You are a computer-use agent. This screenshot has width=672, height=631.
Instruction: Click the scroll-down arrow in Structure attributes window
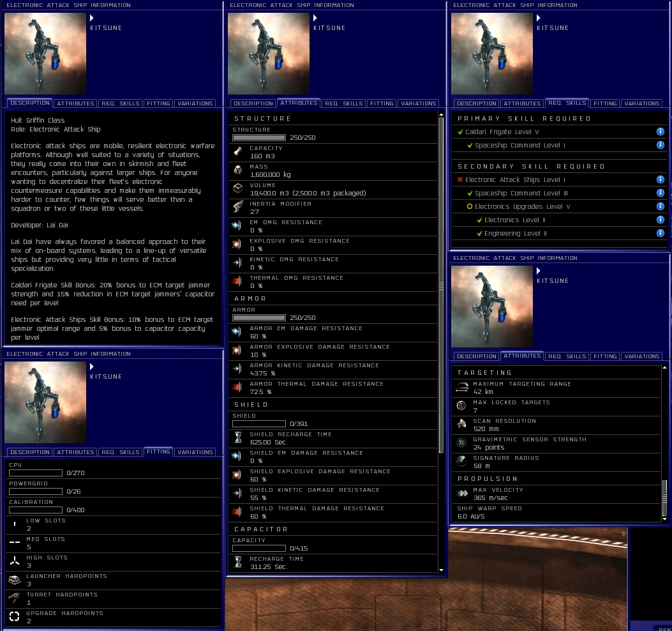tap(442, 570)
